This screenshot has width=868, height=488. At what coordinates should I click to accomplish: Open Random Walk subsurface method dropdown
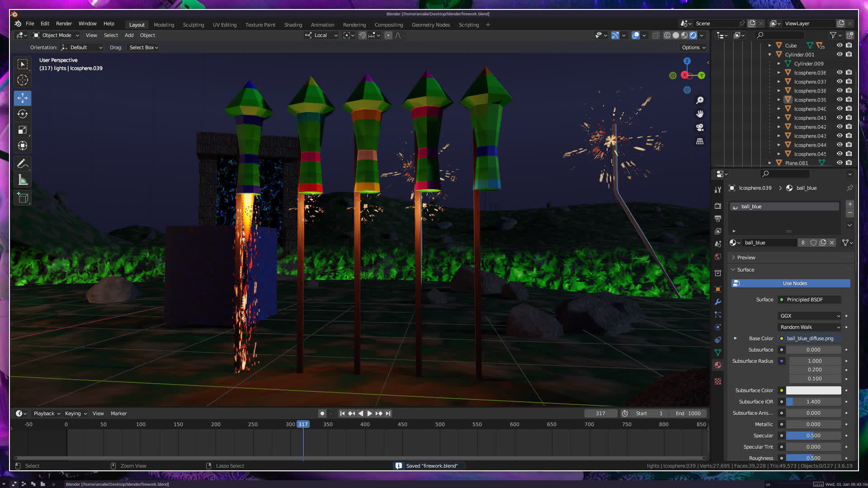(809, 327)
